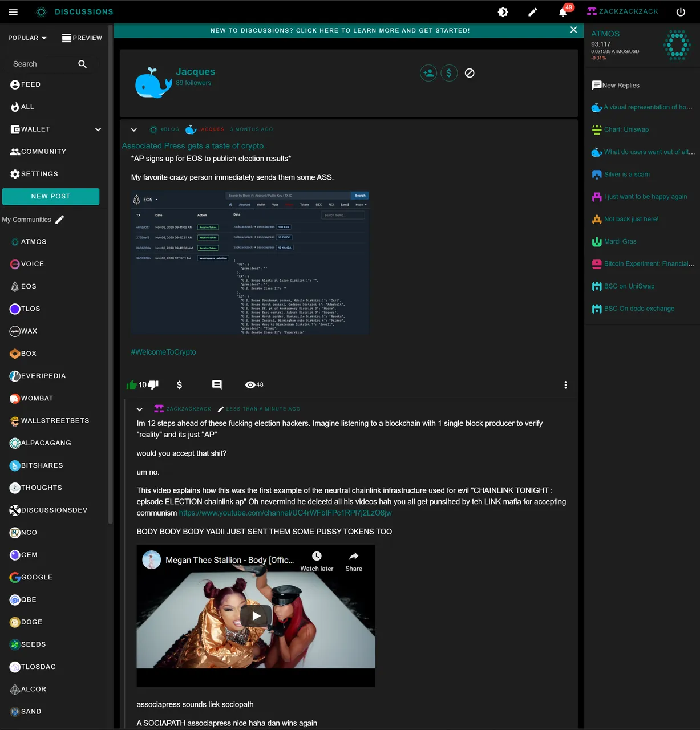Block Jacques with the ban icon
700x730 pixels.
(x=470, y=73)
